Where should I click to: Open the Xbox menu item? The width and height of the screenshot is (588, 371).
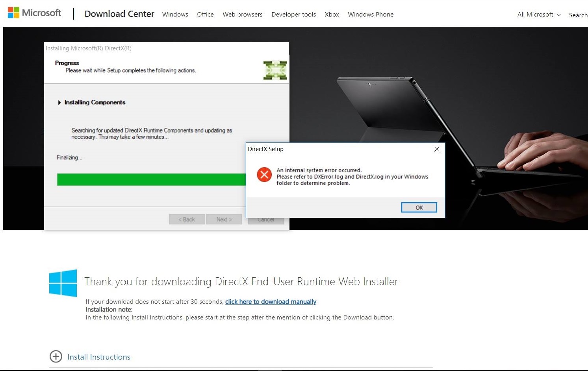[332, 14]
